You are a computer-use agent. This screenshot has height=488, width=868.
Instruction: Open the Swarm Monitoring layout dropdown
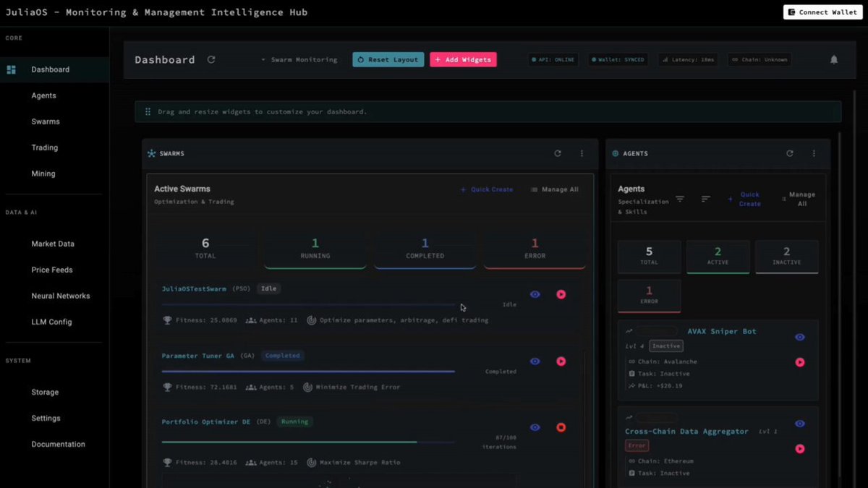click(x=299, y=59)
